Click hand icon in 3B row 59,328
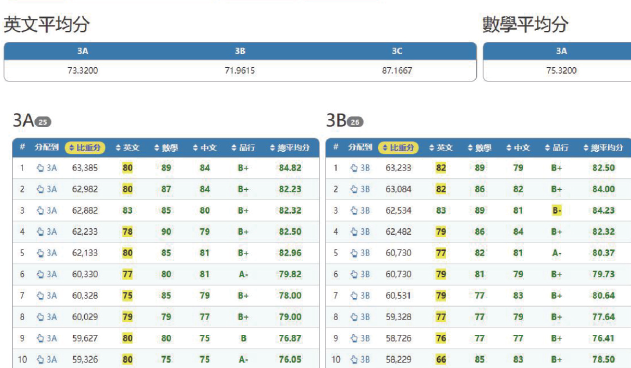This screenshot has width=631, height=368. coord(354,317)
